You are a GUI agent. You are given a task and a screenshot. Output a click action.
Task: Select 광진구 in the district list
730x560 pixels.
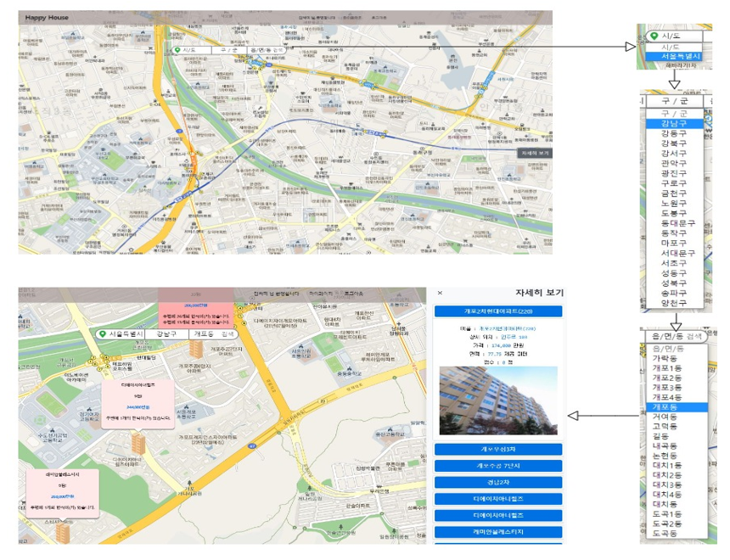[x=674, y=173]
